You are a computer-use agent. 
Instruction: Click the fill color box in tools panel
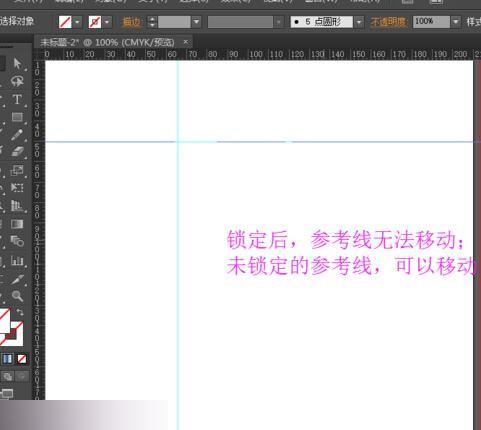(4, 321)
